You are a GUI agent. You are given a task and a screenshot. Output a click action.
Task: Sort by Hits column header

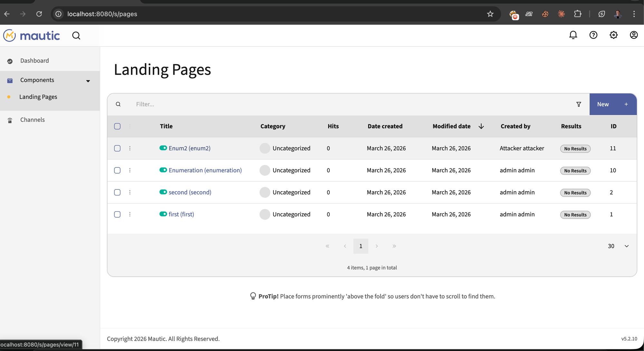[x=333, y=126]
